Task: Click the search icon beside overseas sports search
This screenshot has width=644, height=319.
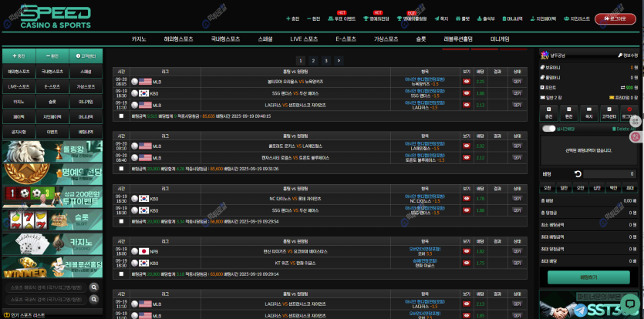Action: coord(94,287)
